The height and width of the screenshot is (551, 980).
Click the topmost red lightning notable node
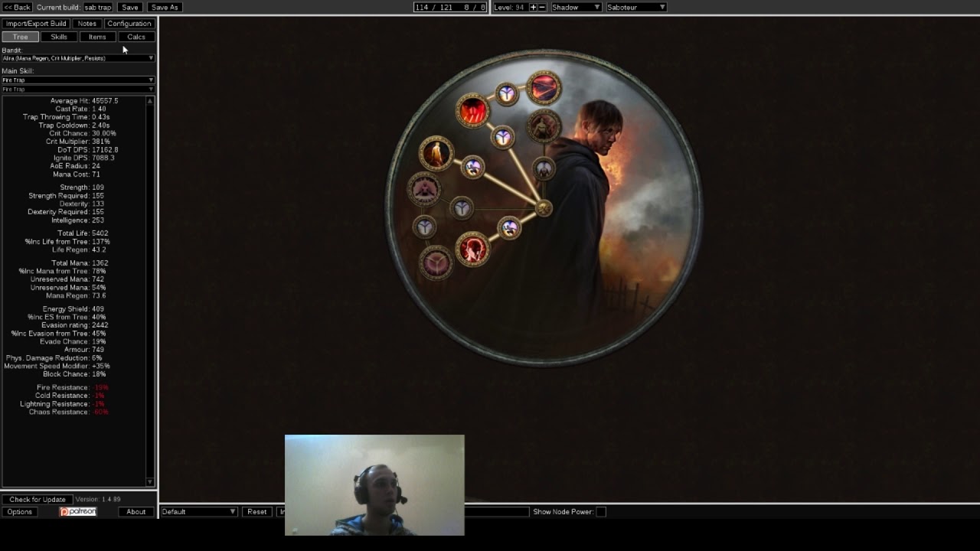coord(544,89)
